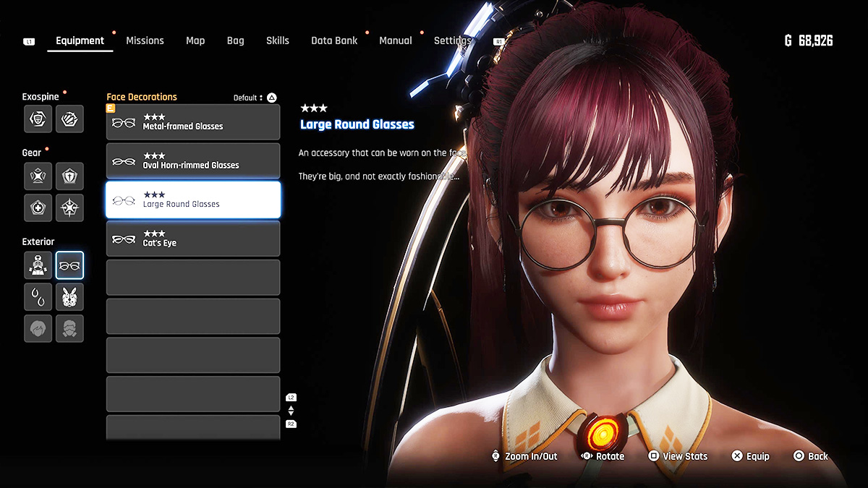The image size is (868, 488).
Task: Select the Exterior glasses category icon
Action: coord(69,265)
